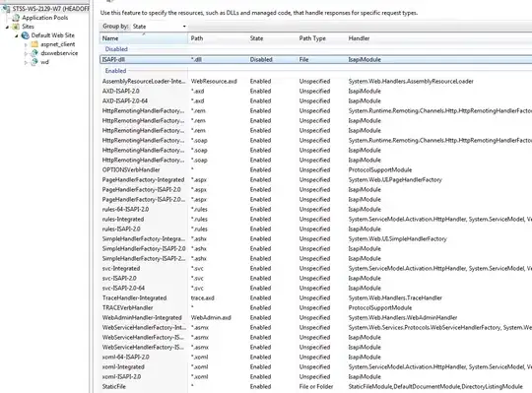Select the AXD-ISAPI-2.0-64 handler row
Screen dimensions: 532x393
316,101
